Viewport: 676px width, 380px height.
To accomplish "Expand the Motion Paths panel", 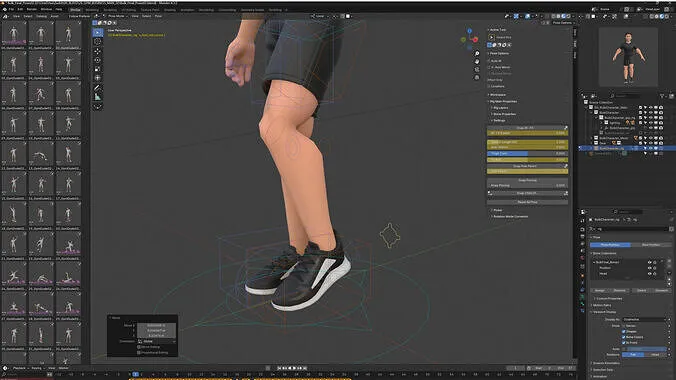I will [601, 305].
